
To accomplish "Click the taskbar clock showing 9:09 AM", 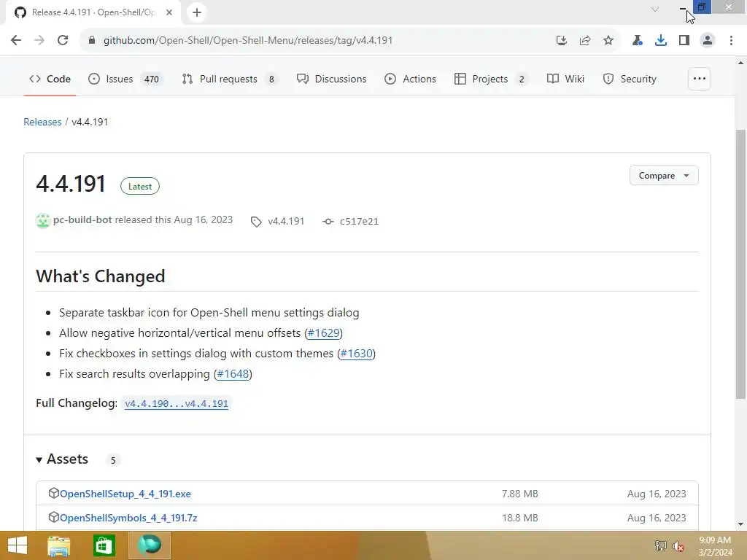I will [715, 545].
